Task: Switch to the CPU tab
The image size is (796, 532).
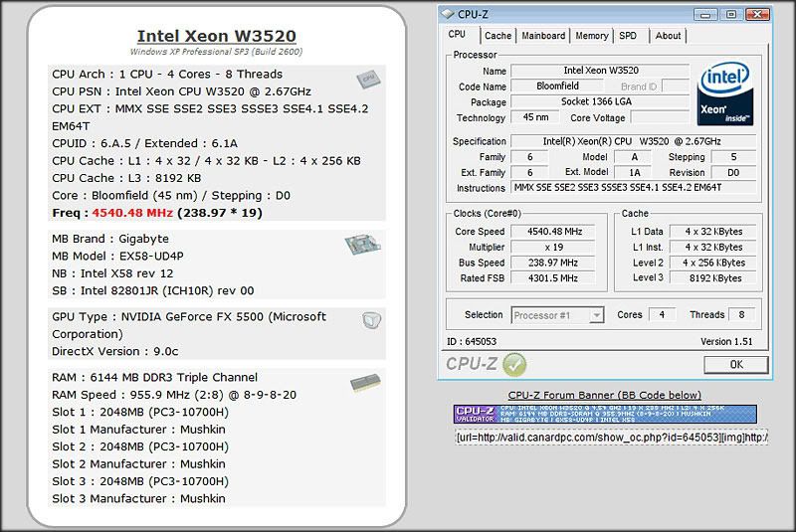Action: coord(457,35)
